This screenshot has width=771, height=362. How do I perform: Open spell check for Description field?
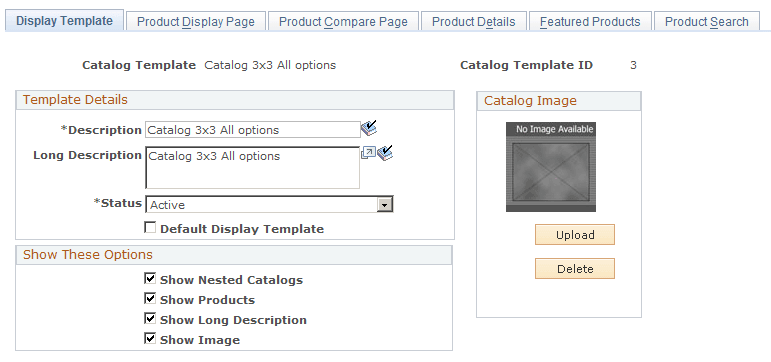[x=369, y=129]
